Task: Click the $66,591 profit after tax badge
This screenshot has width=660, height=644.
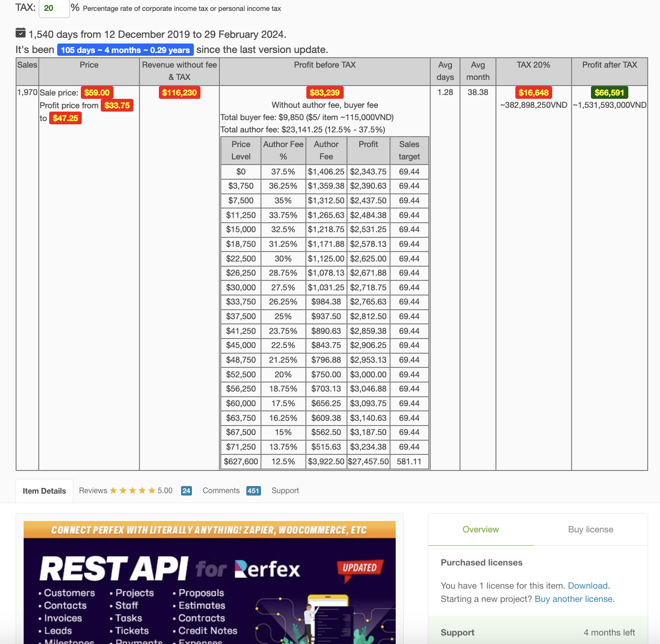Action: point(609,93)
